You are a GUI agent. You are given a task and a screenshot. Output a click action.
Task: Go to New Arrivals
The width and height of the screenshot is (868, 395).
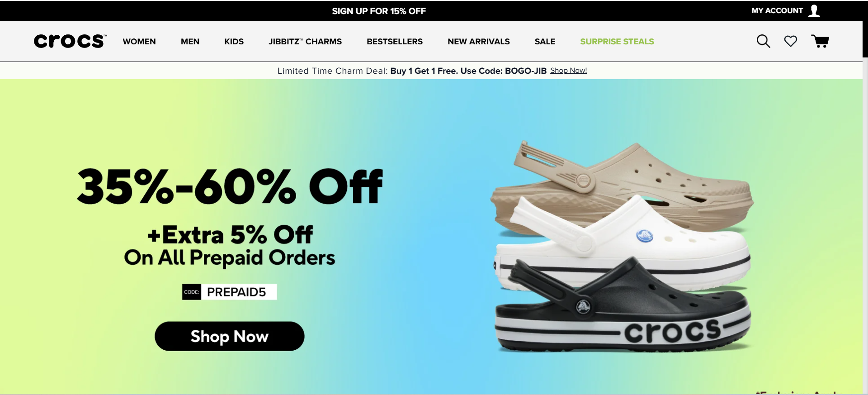(479, 42)
